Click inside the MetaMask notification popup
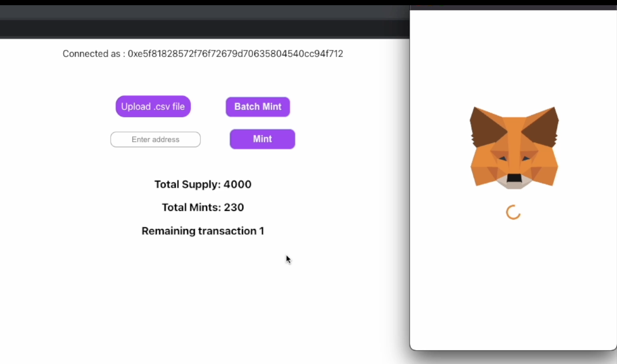Viewport: 617px width, 364px height. pyautogui.click(x=513, y=288)
